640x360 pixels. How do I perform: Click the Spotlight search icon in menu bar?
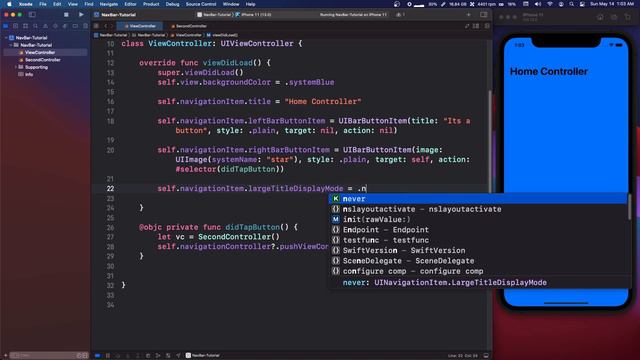572,4
